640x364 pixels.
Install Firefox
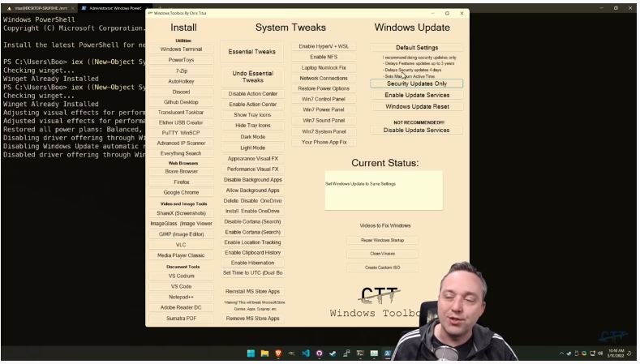[181, 182]
